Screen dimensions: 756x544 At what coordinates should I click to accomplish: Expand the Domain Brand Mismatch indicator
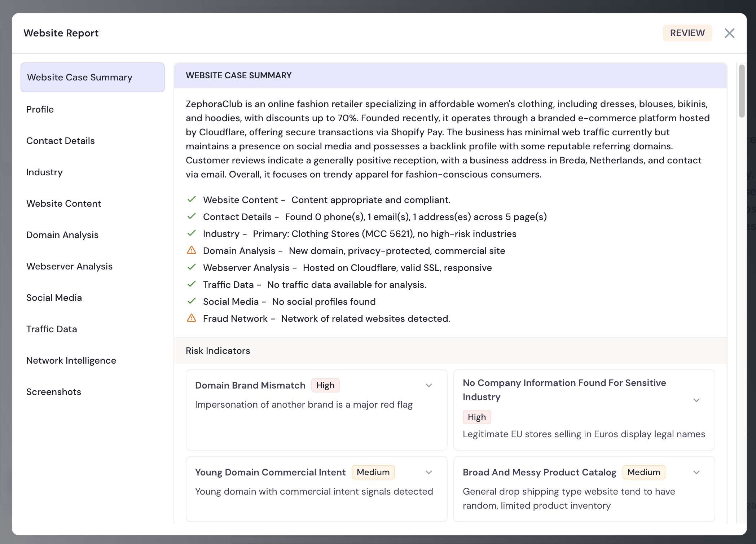(428, 385)
